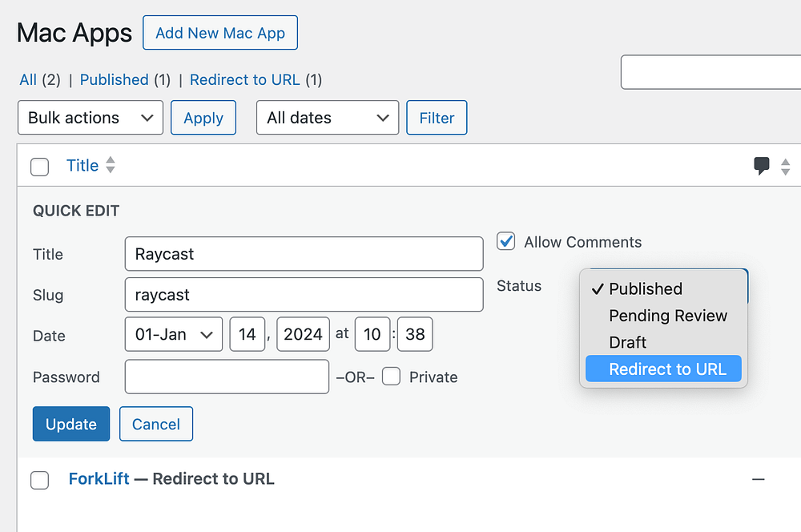
Task: Enable the Private checkbox
Action: coord(391,377)
